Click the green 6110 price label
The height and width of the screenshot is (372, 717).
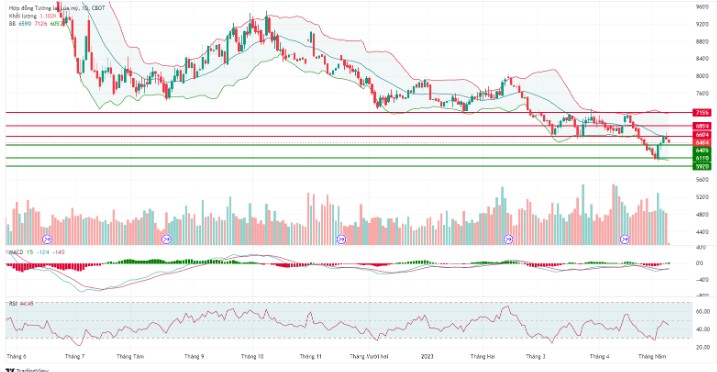tap(702, 158)
